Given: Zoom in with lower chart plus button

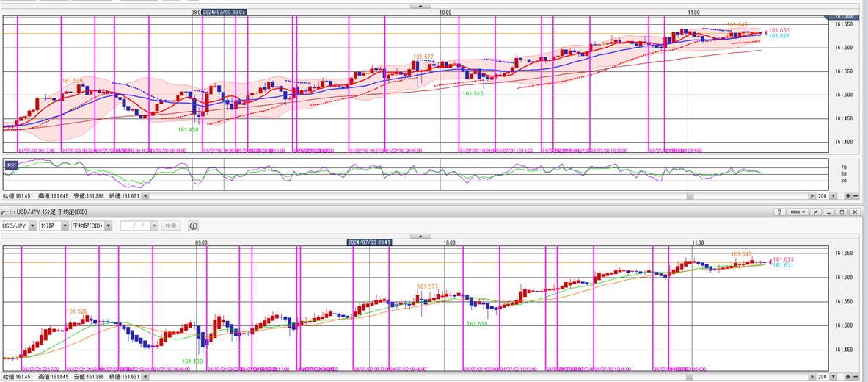Looking at the screenshot, I should pos(848,376).
